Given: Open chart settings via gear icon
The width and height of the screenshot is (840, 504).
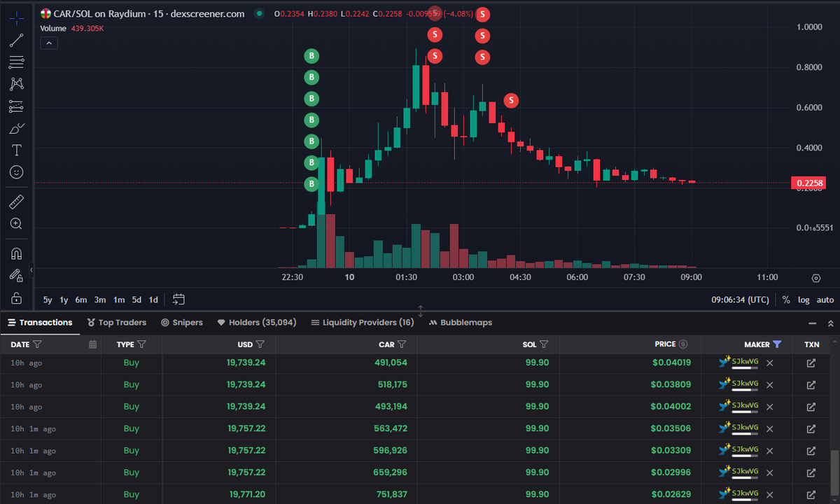Looking at the screenshot, I should [x=815, y=278].
